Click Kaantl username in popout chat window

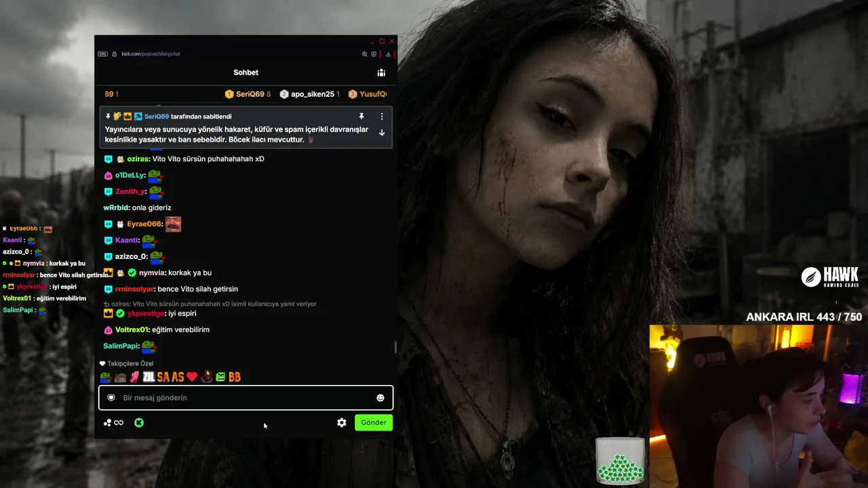click(x=127, y=240)
